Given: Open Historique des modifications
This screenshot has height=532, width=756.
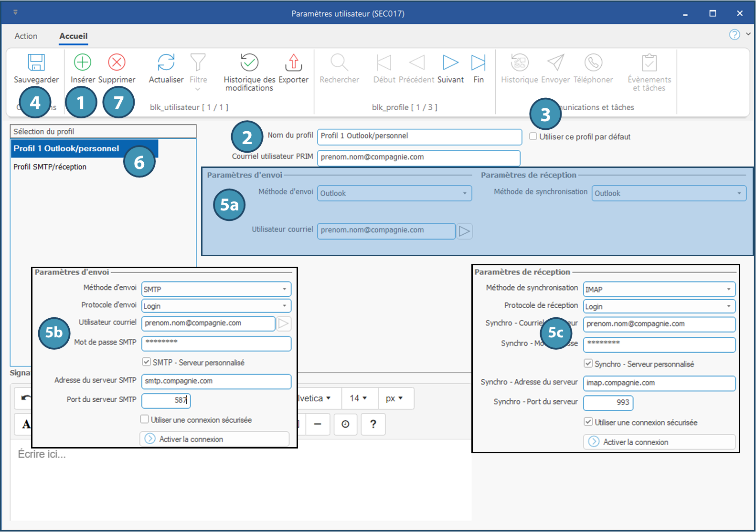Looking at the screenshot, I should pos(249,63).
